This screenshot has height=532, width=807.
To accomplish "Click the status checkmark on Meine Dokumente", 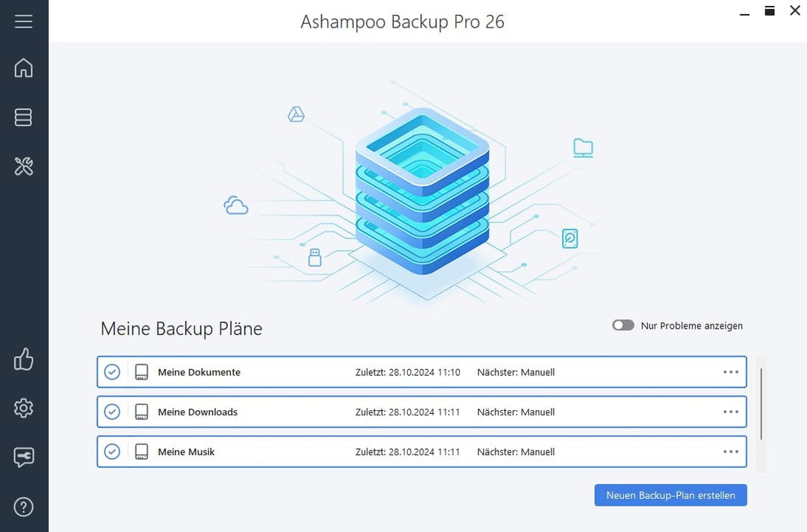I will [x=112, y=371].
